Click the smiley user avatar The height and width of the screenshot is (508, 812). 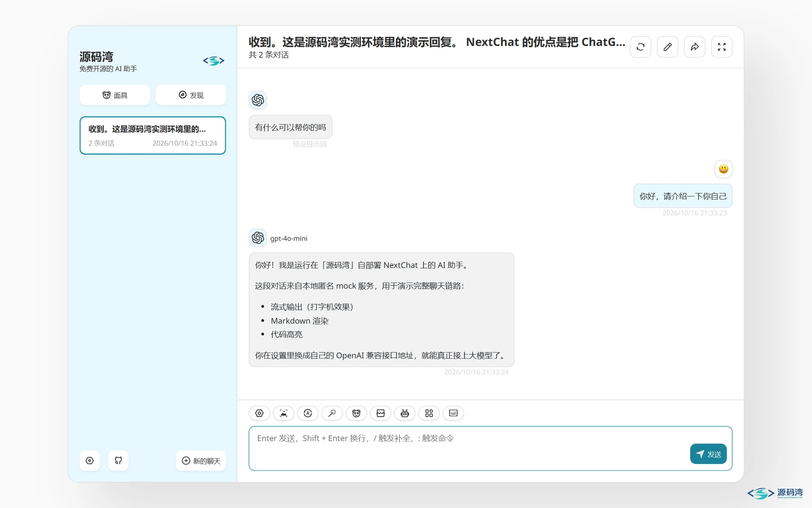point(724,169)
